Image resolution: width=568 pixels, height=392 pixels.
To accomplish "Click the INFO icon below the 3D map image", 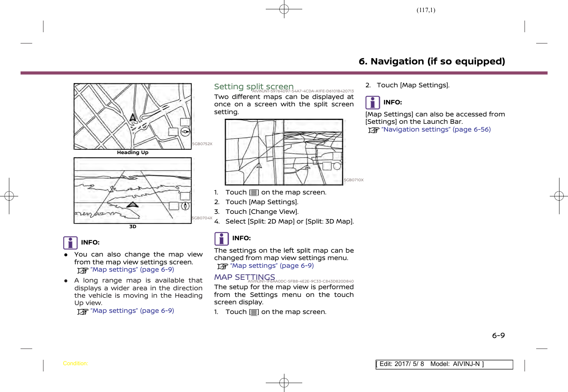I will click(x=70, y=243).
